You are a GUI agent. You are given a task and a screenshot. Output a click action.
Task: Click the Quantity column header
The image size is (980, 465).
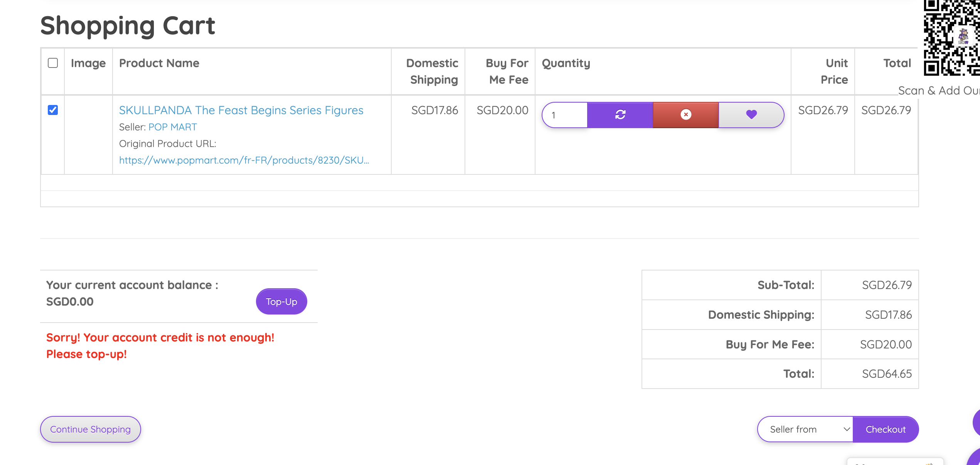click(566, 63)
